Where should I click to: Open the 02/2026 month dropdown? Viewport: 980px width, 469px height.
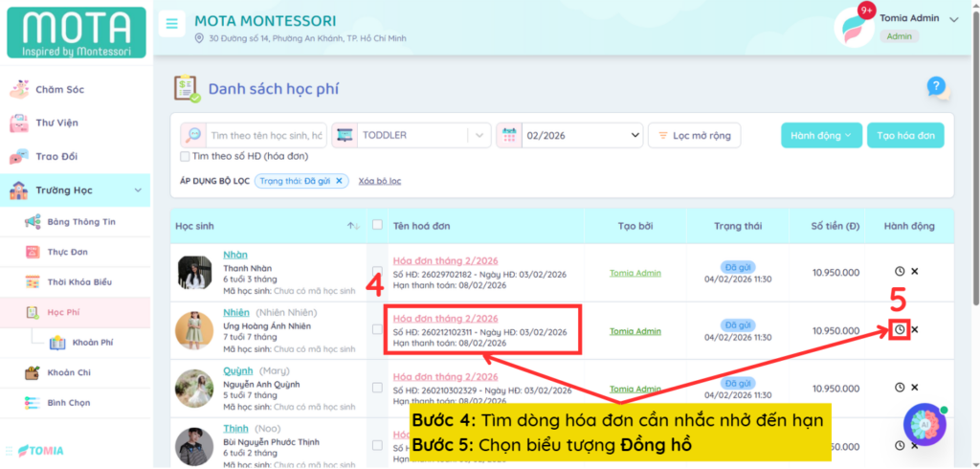click(x=569, y=136)
